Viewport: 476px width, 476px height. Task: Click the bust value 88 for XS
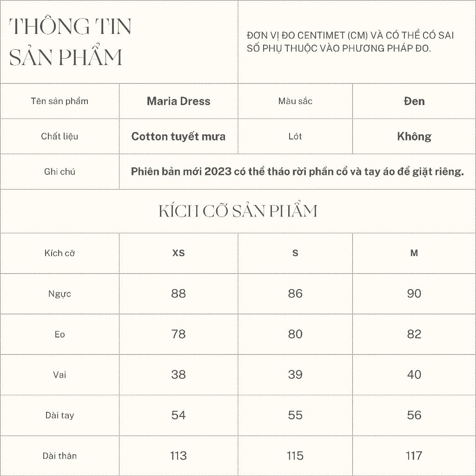point(178,294)
